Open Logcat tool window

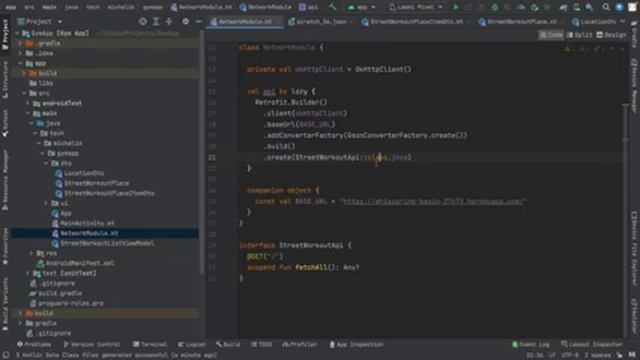pos(192,344)
